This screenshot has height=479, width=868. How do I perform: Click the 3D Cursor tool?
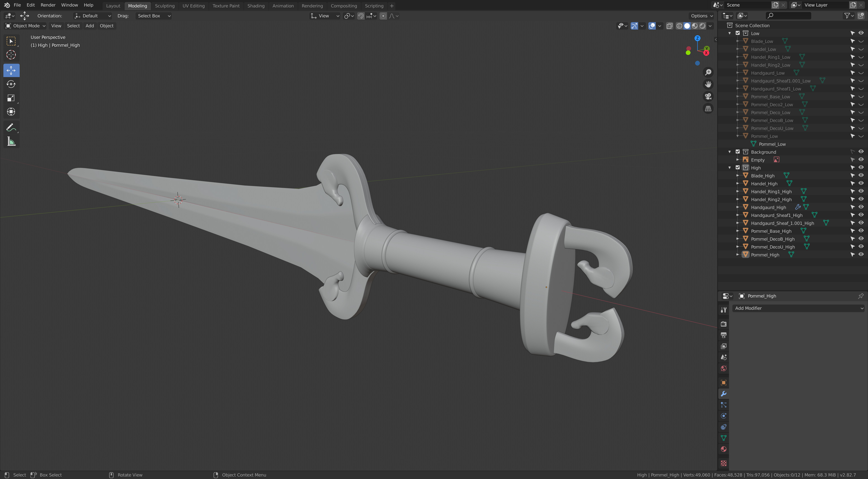coord(11,55)
